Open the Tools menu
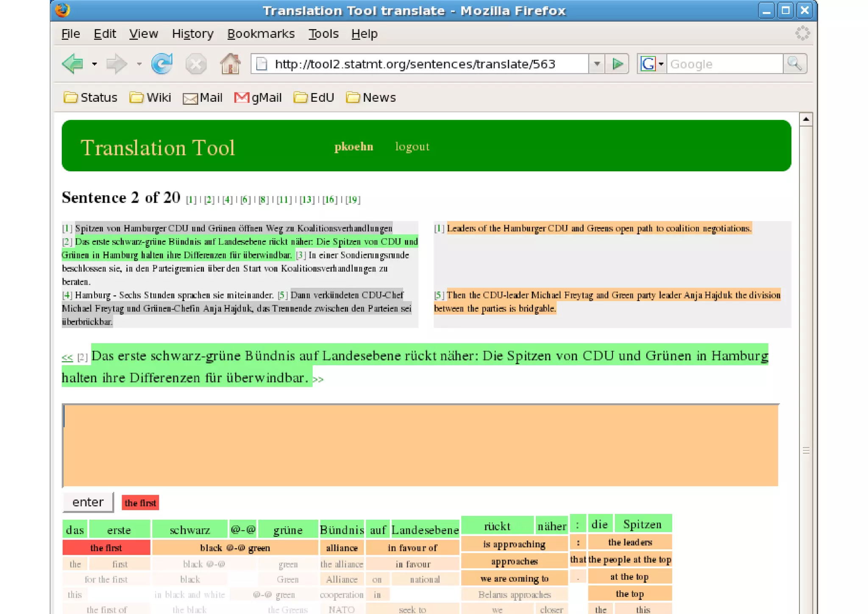This screenshot has width=868, height=614. (323, 33)
